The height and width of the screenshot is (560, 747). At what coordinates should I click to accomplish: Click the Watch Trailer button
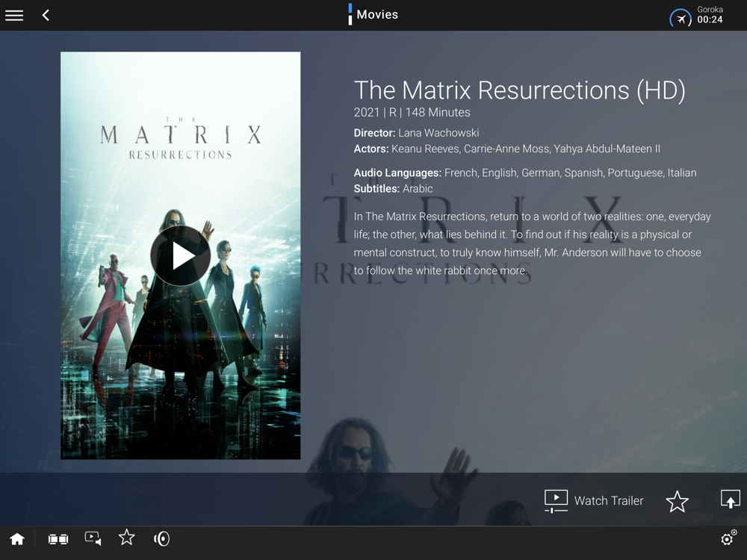(x=594, y=500)
